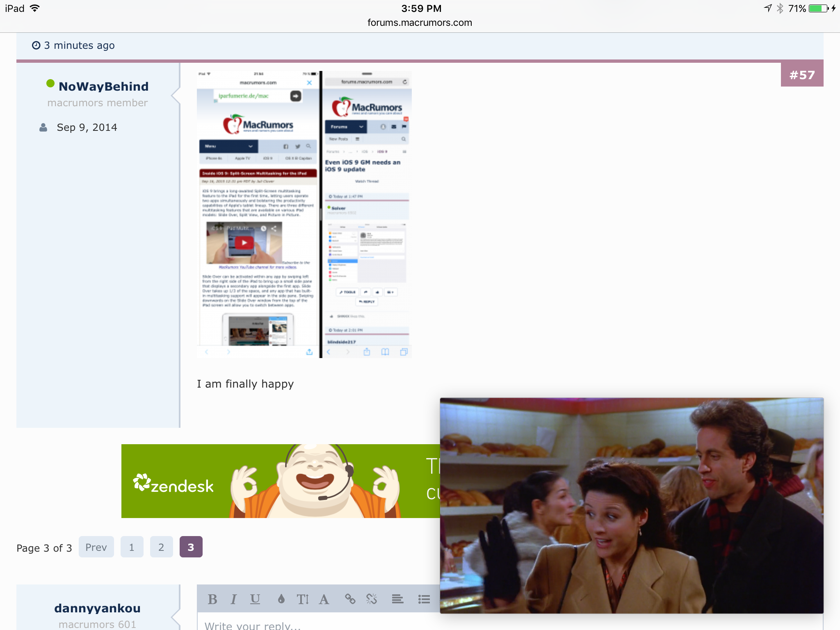Go to page 1 of thread

(x=132, y=547)
